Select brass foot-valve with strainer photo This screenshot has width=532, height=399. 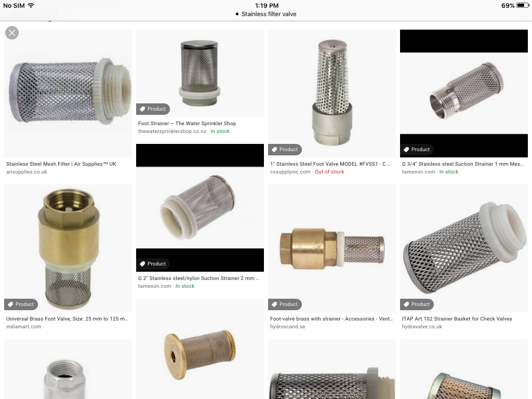click(x=332, y=248)
